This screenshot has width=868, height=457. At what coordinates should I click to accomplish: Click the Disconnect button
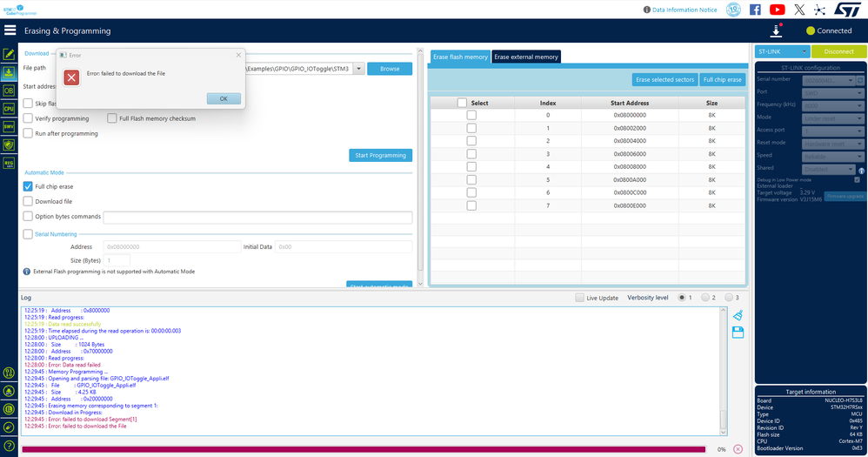pos(838,51)
